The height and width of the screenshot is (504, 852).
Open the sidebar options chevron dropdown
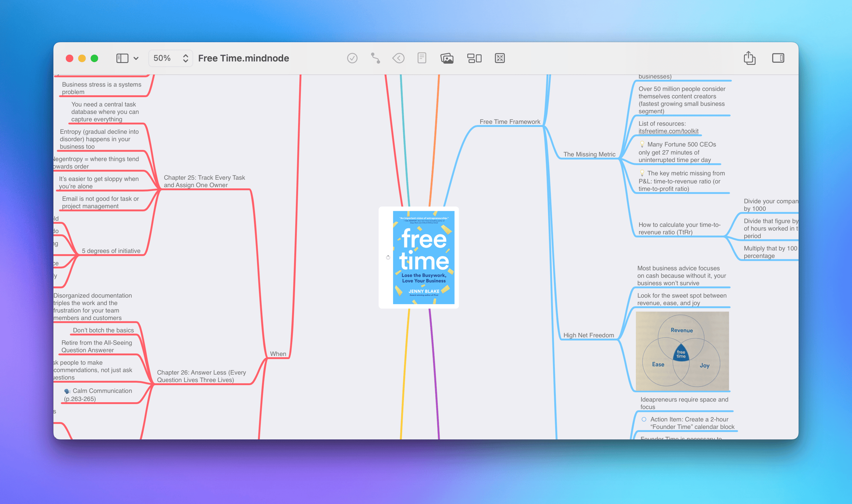pos(136,58)
